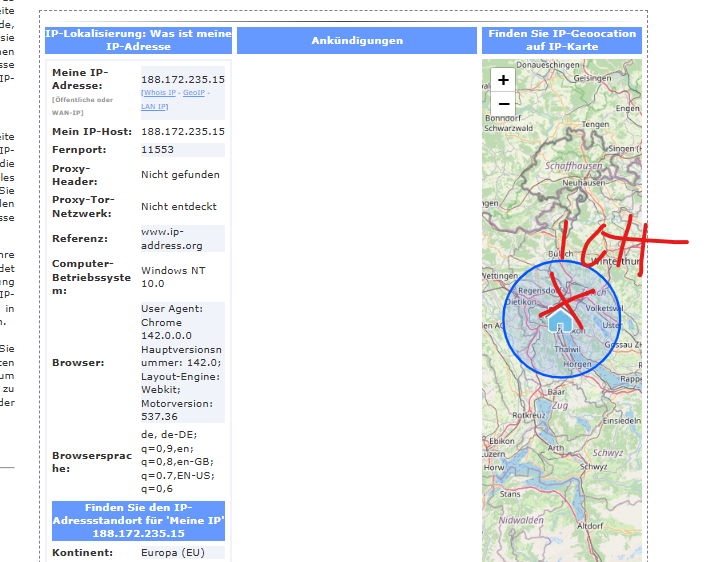Click 'Finden Sie IP-Geoocation auf IP-Karte' header

pyautogui.click(x=561, y=40)
